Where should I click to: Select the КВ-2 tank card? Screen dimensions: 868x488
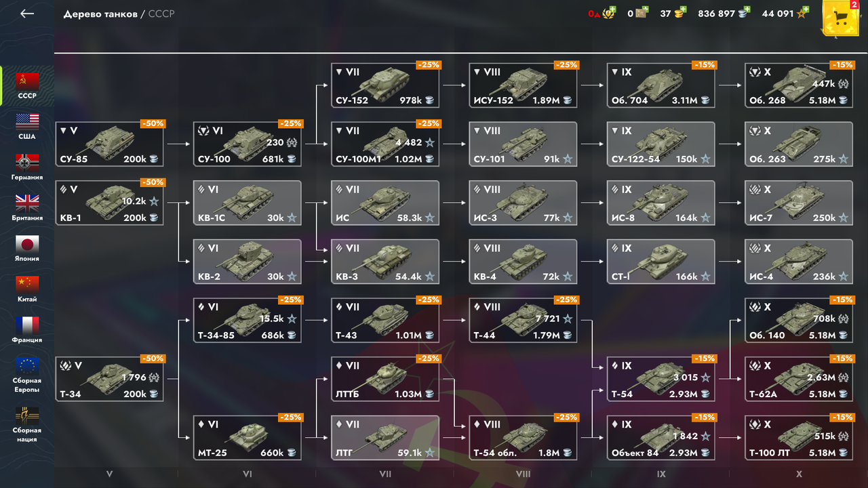pyautogui.click(x=248, y=262)
